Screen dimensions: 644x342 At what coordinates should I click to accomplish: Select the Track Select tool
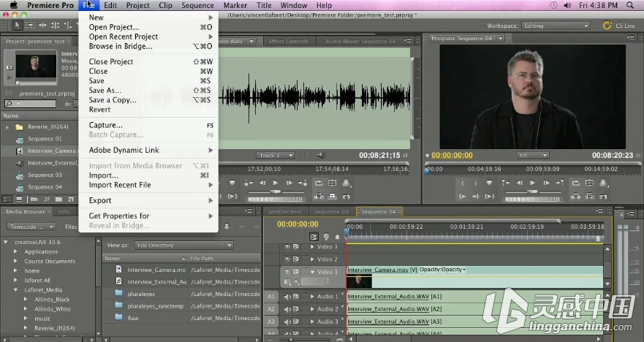tap(30, 25)
